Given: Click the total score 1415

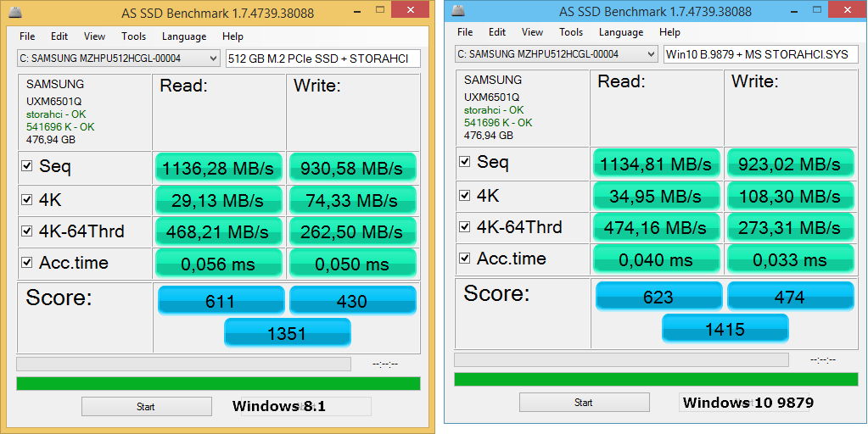Looking at the screenshot, I should [x=725, y=328].
